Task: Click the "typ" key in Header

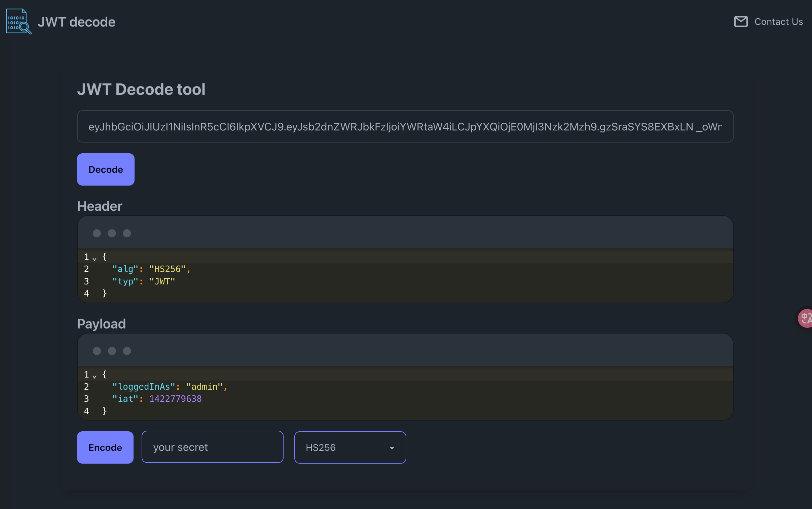Action: click(x=125, y=281)
